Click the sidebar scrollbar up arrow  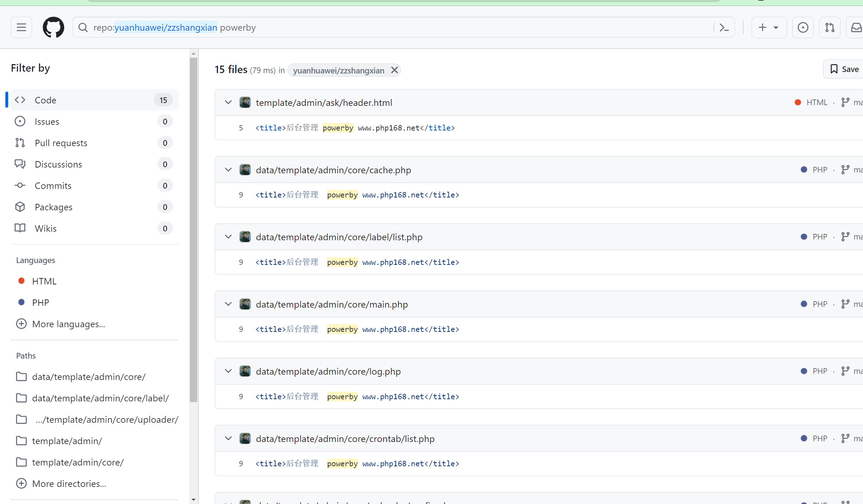[193, 53]
